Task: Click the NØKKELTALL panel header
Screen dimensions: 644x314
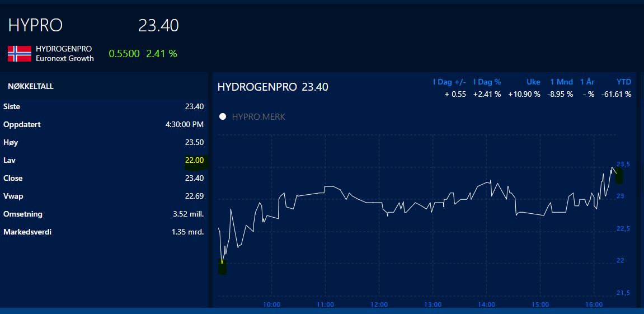Action: point(31,87)
